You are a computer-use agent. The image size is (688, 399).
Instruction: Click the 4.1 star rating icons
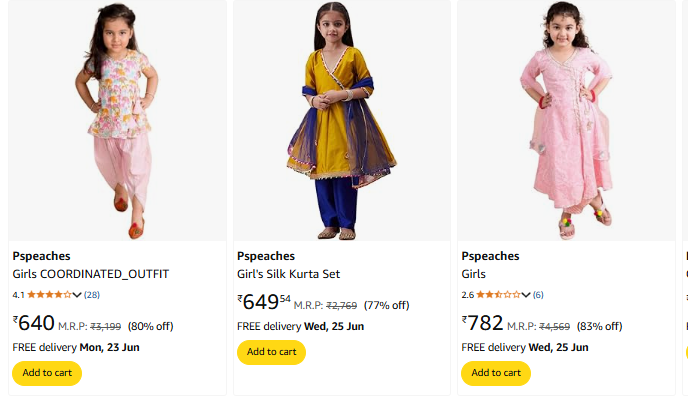point(49,295)
